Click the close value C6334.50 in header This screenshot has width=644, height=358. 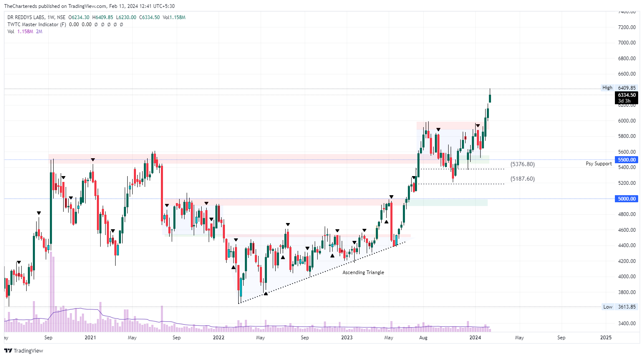pyautogui.click(x=149, y=17)
